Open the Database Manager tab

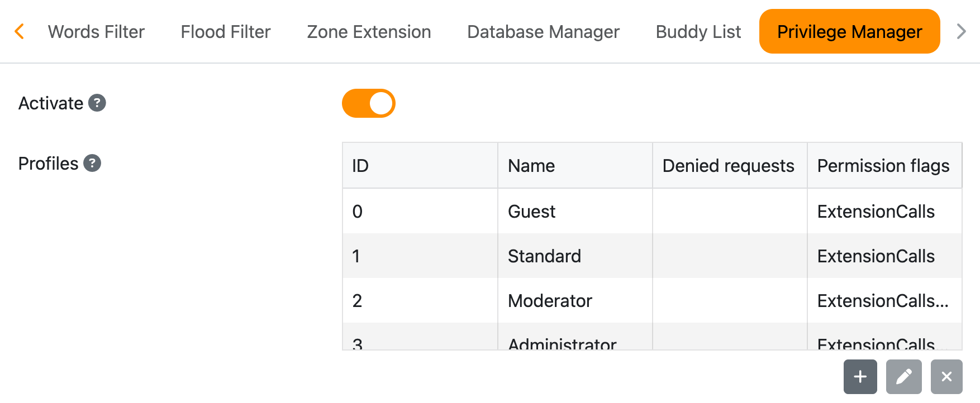(543, 32)
